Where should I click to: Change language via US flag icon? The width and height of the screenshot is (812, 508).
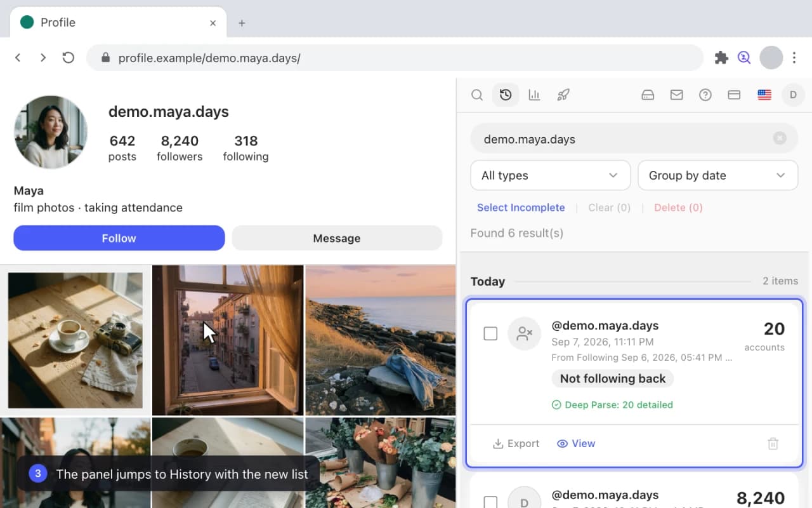[x=764, y=95]
